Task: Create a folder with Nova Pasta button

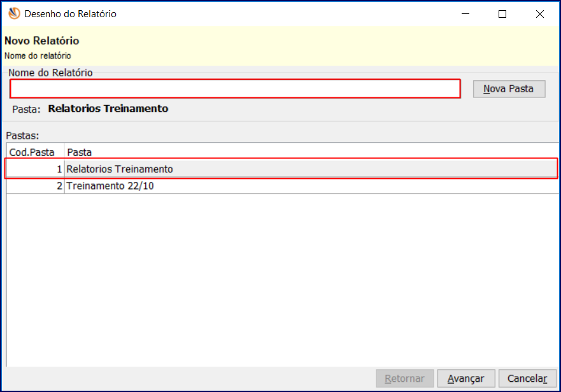Action: [509, 88]
